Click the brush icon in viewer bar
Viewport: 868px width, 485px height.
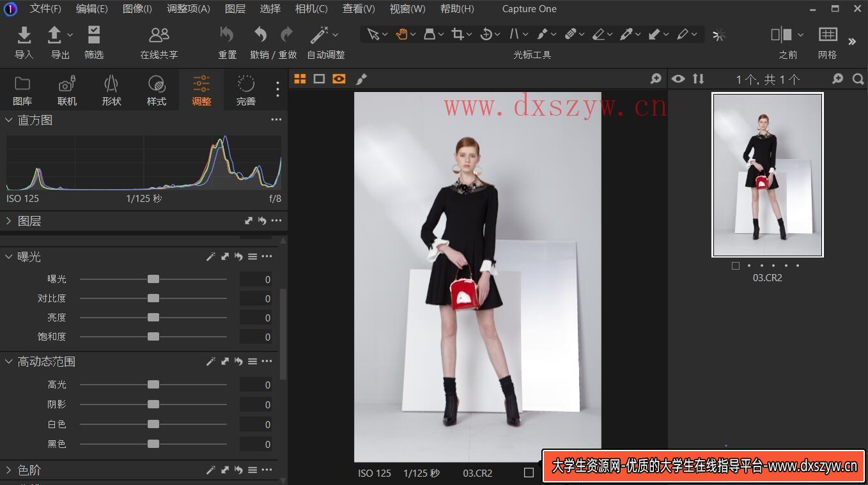361,79
